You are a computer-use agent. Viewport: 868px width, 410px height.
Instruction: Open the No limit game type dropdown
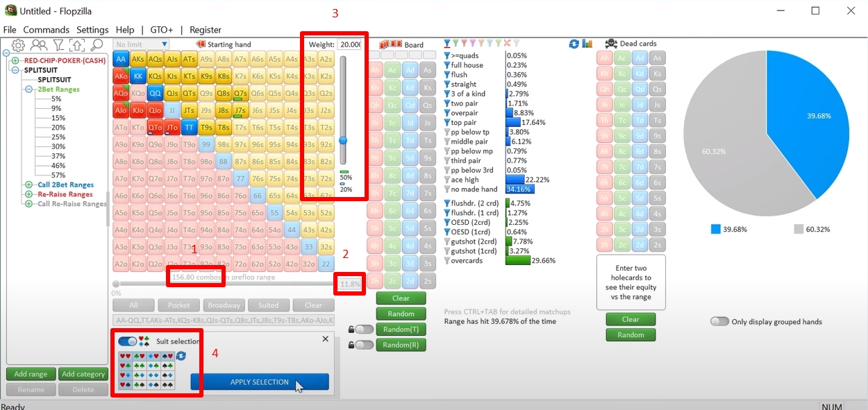(x=141, y=44)
